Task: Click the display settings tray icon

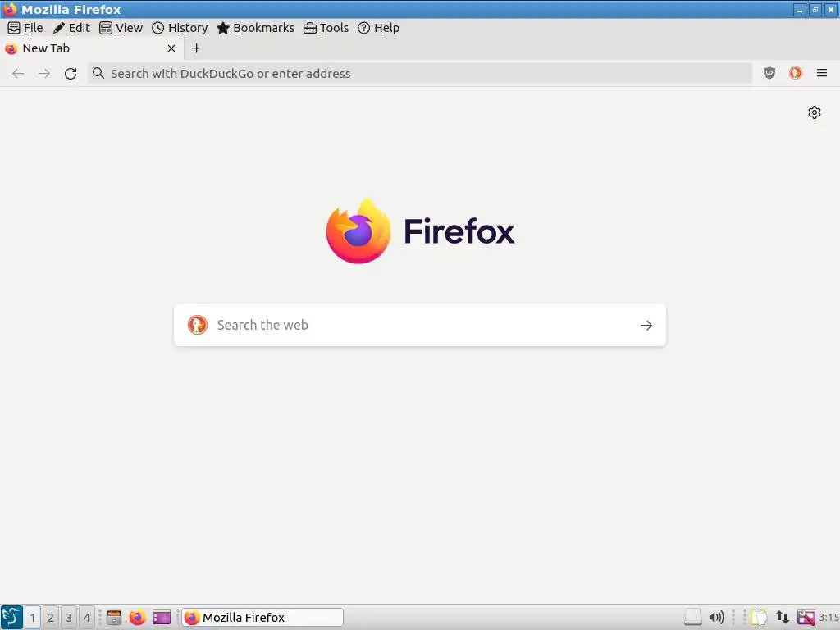Action: pos(806,617)
